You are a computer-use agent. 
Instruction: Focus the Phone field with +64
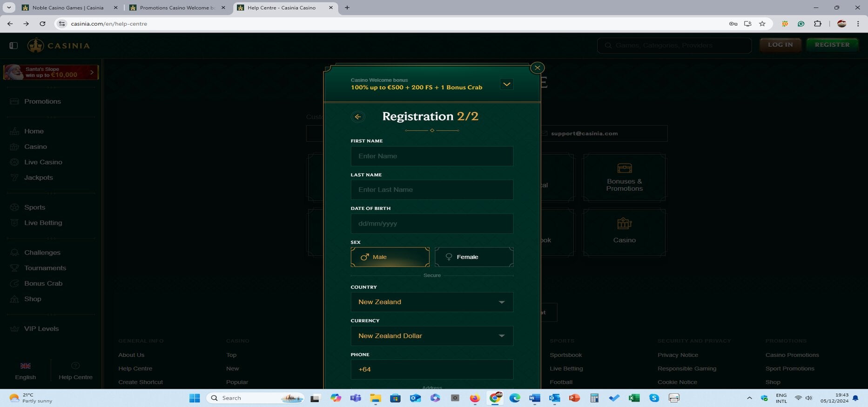(432, 369)
